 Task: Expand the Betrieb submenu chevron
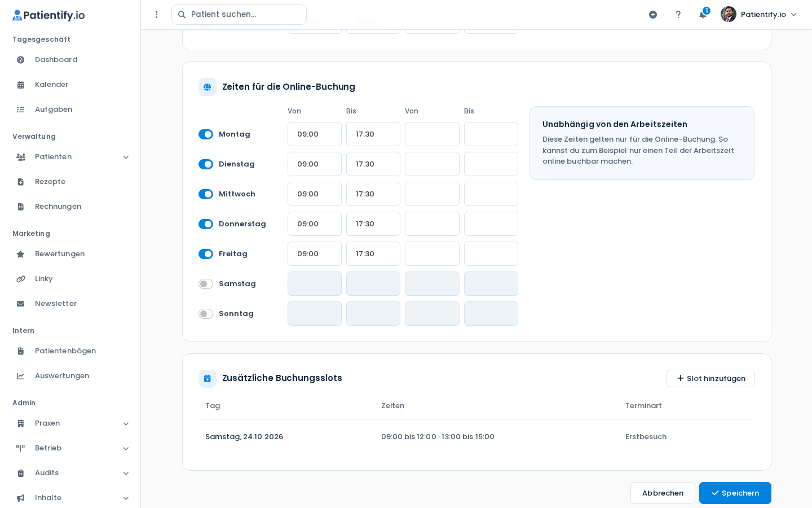tap(126, 449)
